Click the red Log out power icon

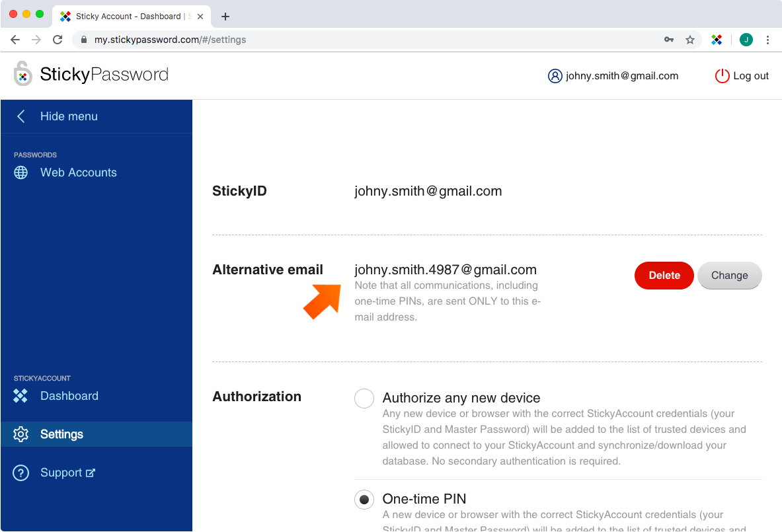(x=722, y=76)
